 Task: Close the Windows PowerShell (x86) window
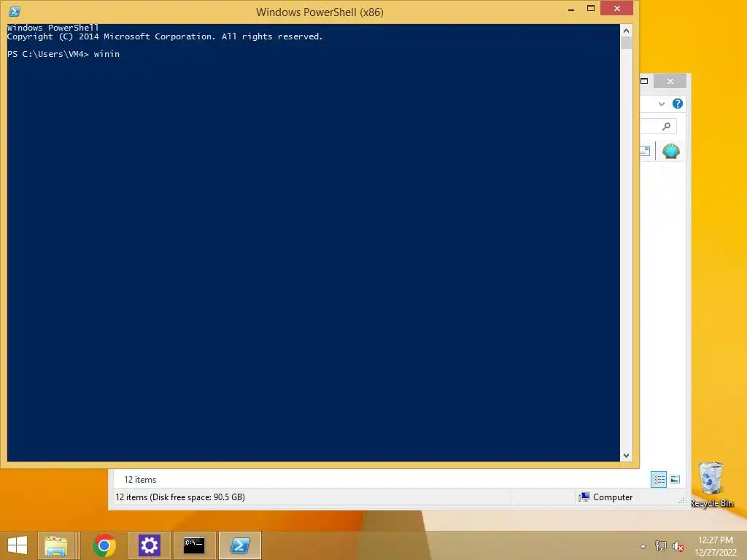(x=616, y=8)
